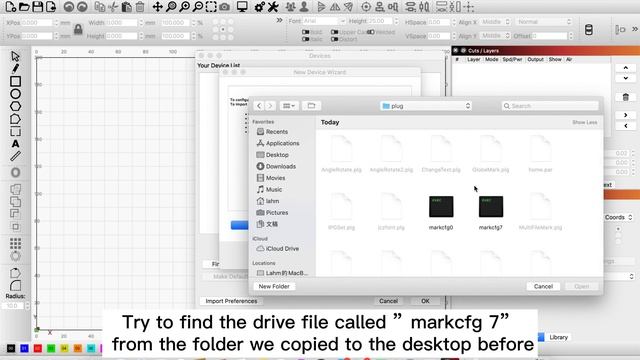Select the Polygon hexagon tool
Viewport: 640px width, 360px height.
(x=16, y=107)
